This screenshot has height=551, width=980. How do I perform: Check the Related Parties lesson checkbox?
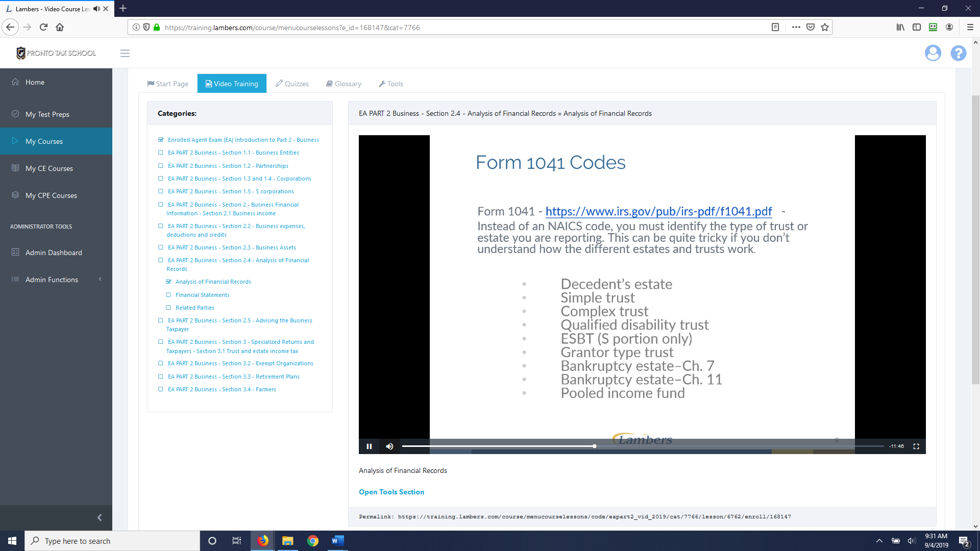pos(168,308)
